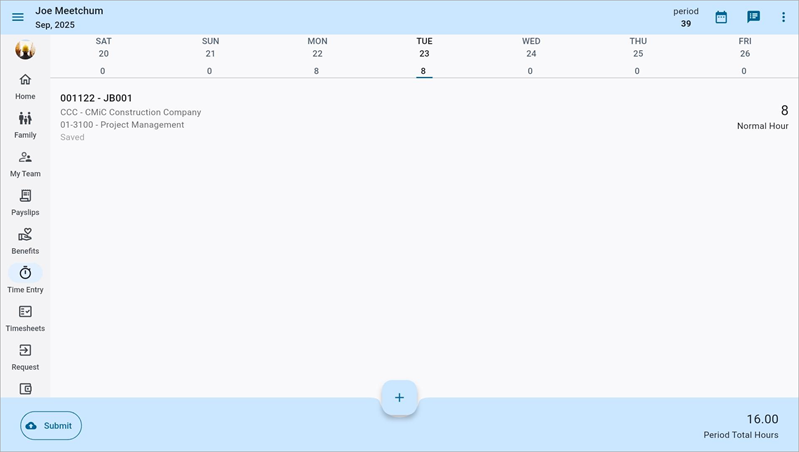Viewport: 799px width, 452px height.
Task: Open Benefits in the sidebar
Action: [25, 242]
